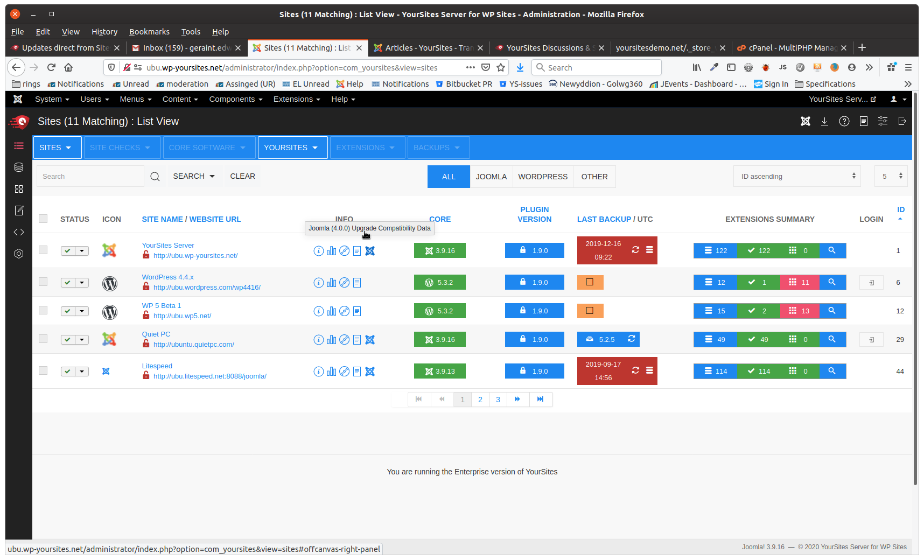Expand the YOURSITES dropdown button
This screenshot has height=560, width=924.
(x=292, y=148)
